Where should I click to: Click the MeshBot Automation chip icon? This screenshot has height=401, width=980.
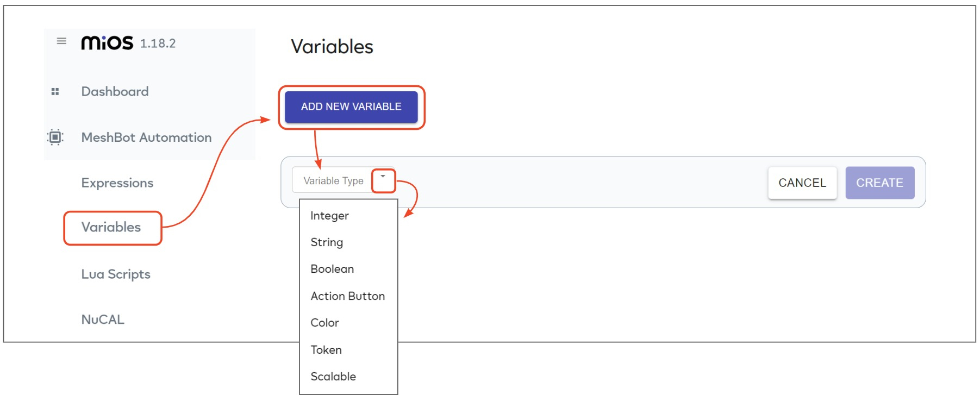click(x=55, y=137)
